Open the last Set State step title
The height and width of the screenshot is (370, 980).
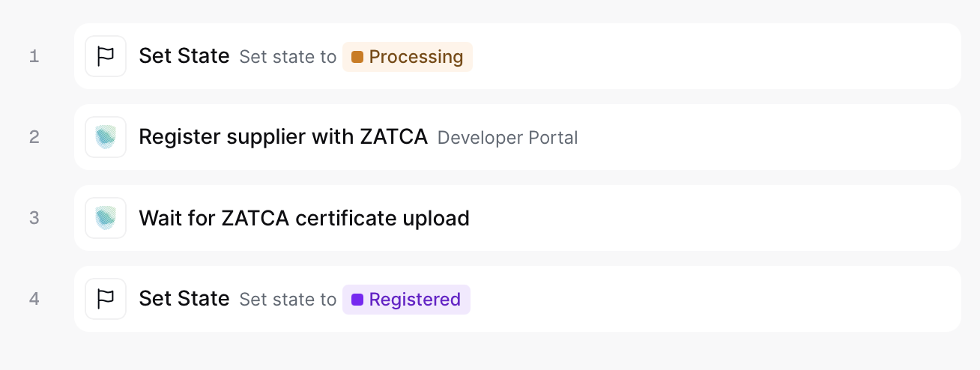(x=184, y=299)
